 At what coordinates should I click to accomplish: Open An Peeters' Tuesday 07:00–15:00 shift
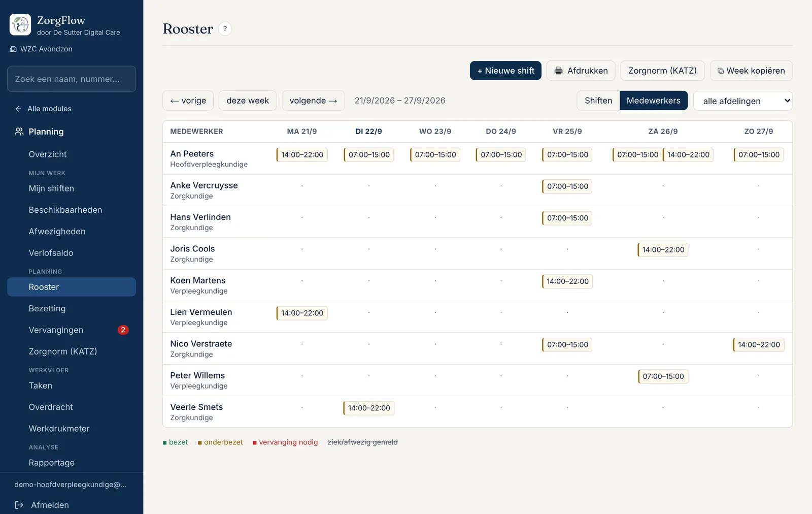pyautogui.click(x=369, y=155)
